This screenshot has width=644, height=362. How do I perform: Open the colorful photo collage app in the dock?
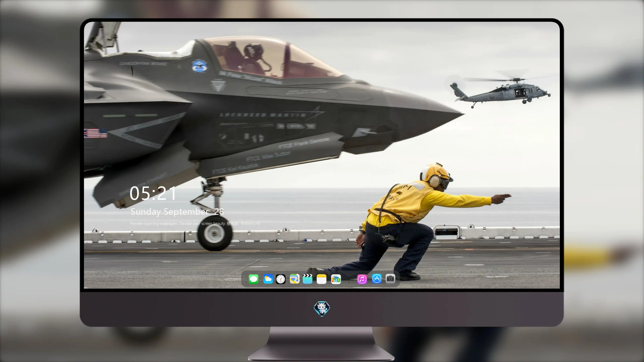click(x=336, y=279)
